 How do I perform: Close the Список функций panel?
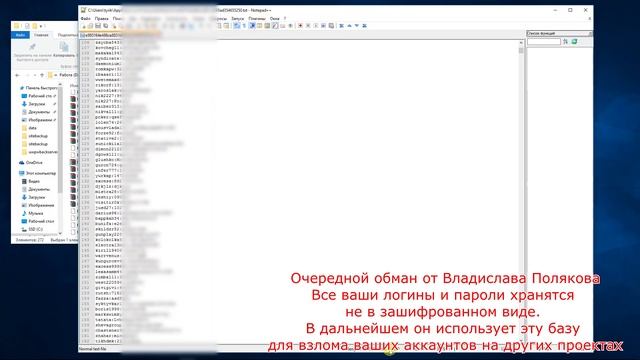[x=590, y=33]
